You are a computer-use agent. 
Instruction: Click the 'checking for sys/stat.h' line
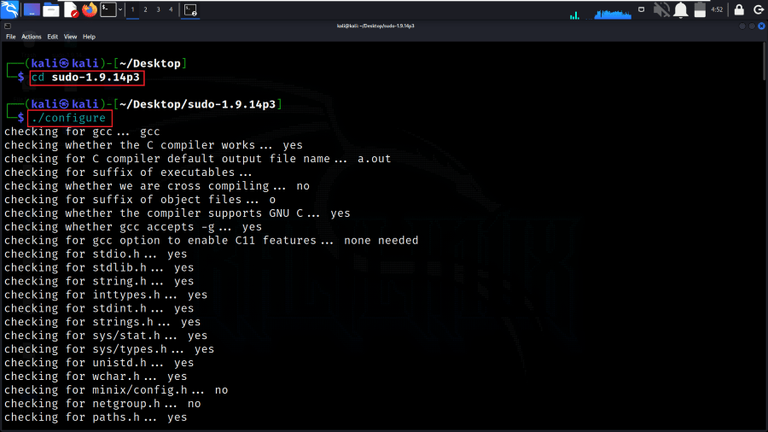[106, 336]
